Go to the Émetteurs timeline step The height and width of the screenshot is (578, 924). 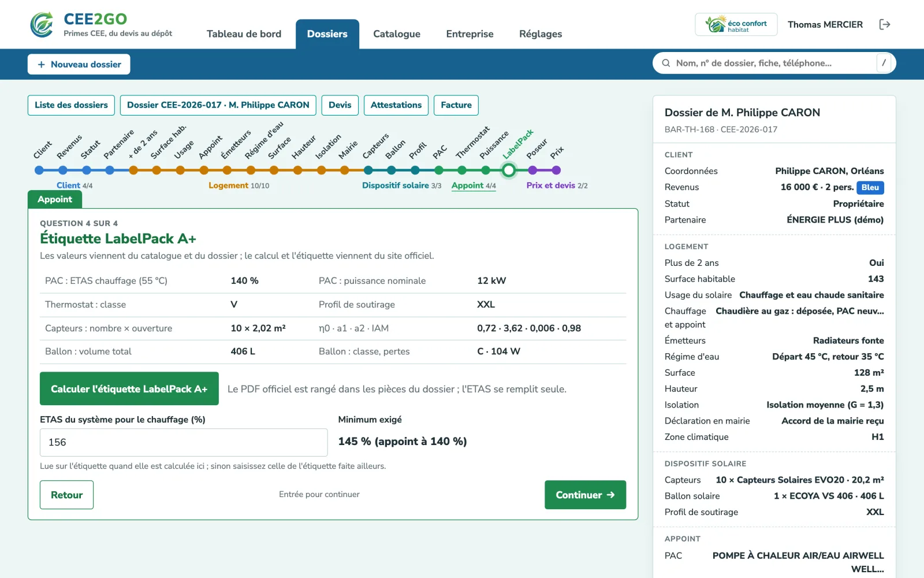(227, 170)
